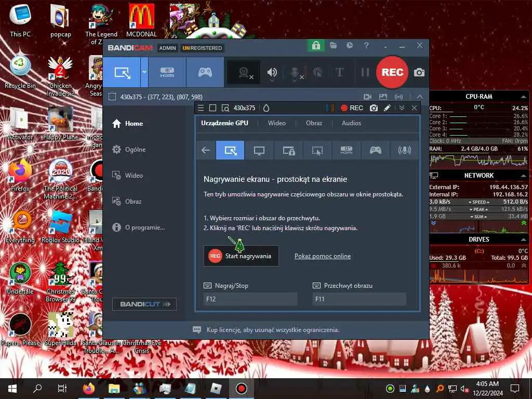Open O programie section in sidebar
The image size is (532, 399).
tap(138, 228)
